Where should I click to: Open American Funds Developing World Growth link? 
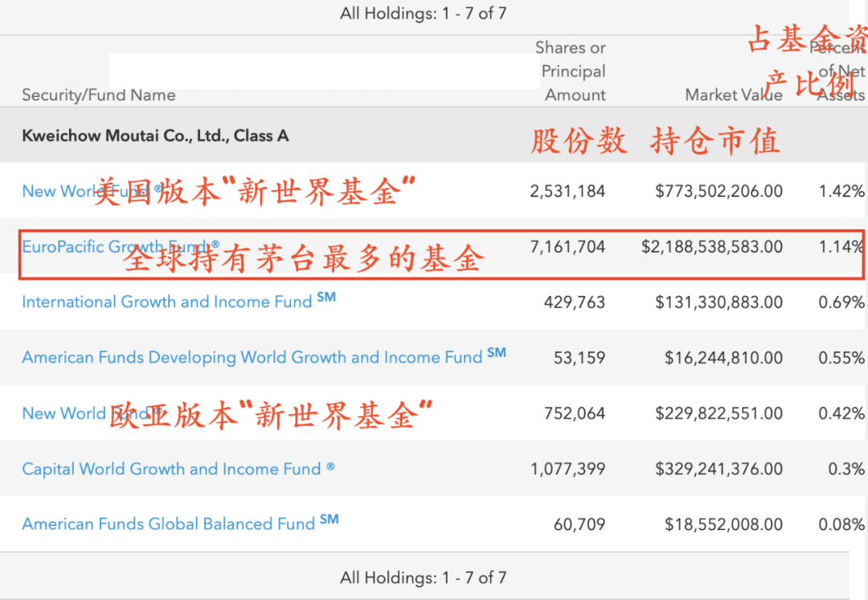(x=264, y=356)
